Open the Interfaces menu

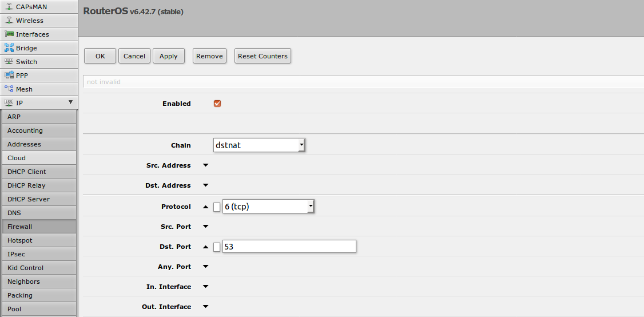(x=39, y=34)
